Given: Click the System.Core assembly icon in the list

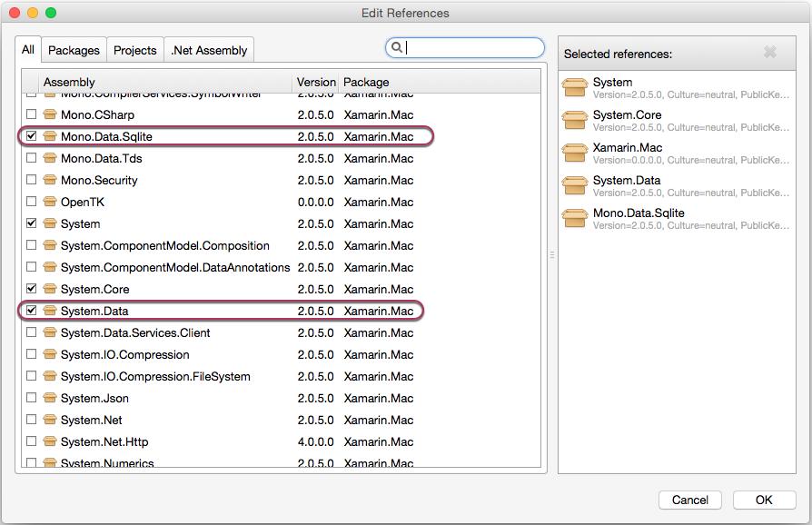Looking at the screenshot, I should tap(50, 289).
